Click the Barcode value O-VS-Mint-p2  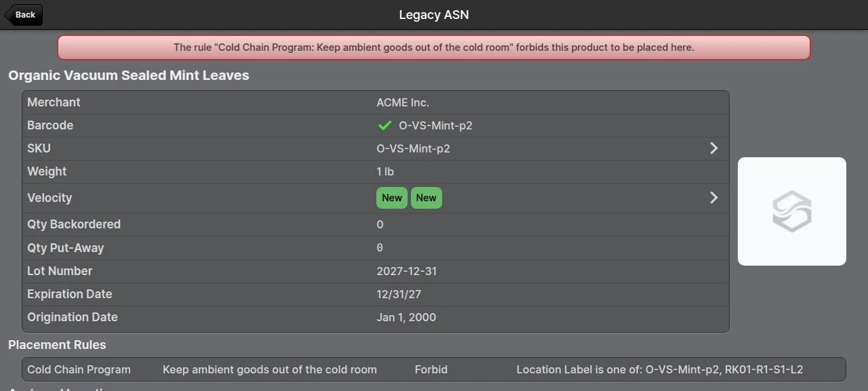[435, 125]
